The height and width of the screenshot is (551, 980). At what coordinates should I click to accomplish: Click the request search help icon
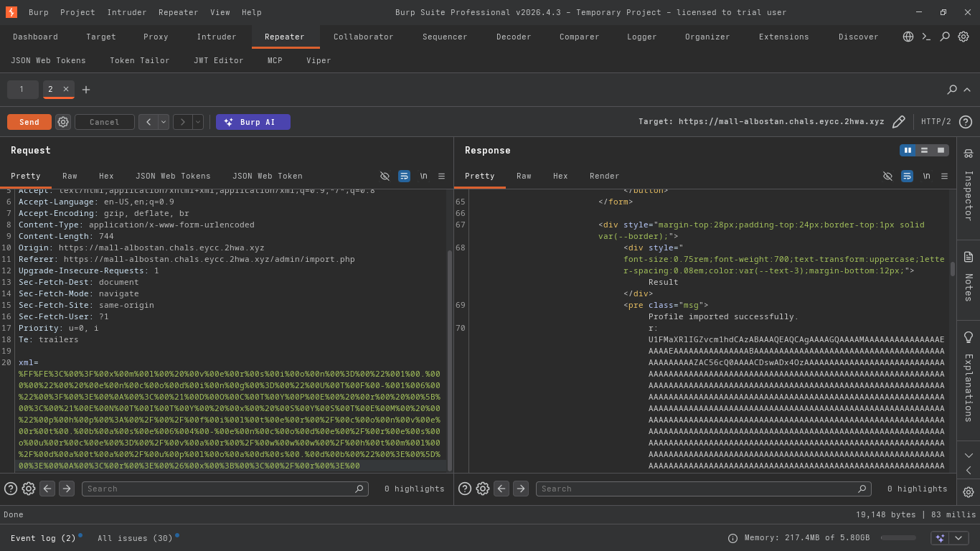pyautogui.click(x=11, y=489)
